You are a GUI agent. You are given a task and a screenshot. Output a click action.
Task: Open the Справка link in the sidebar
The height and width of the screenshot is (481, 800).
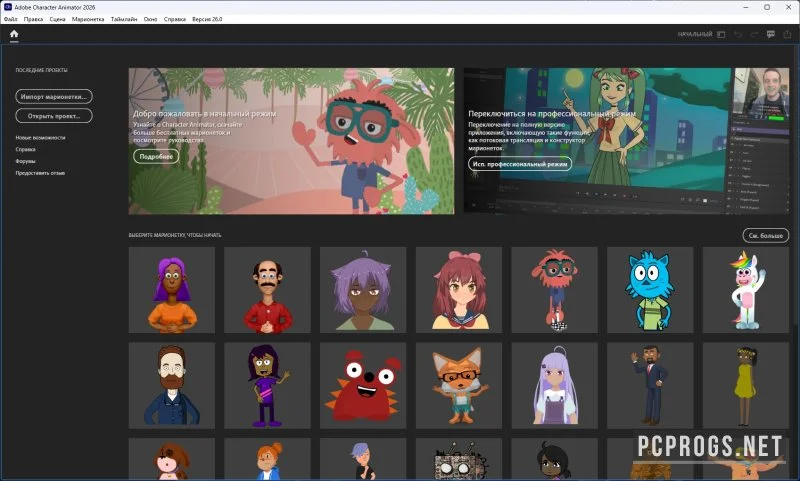[x=26, y=149]
